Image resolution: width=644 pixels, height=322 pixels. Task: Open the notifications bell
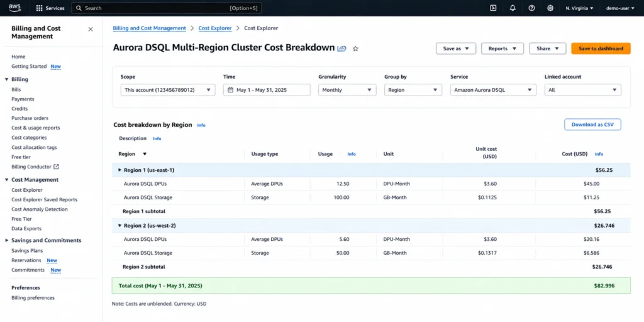tap(513, 8)
